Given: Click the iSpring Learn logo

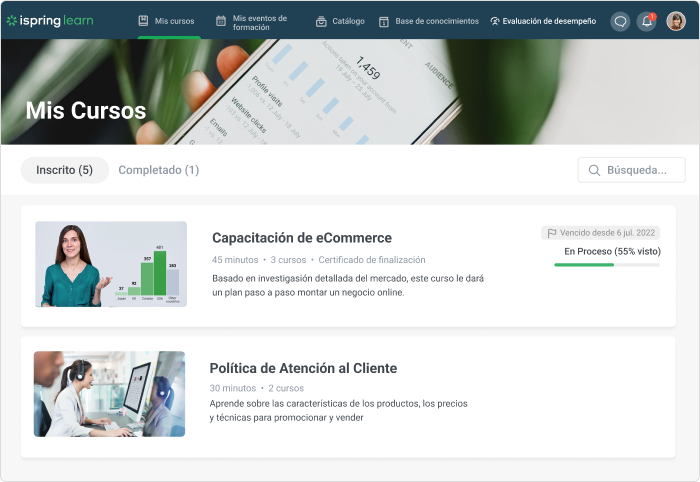Looking at the screenshot, I should 50,21.
